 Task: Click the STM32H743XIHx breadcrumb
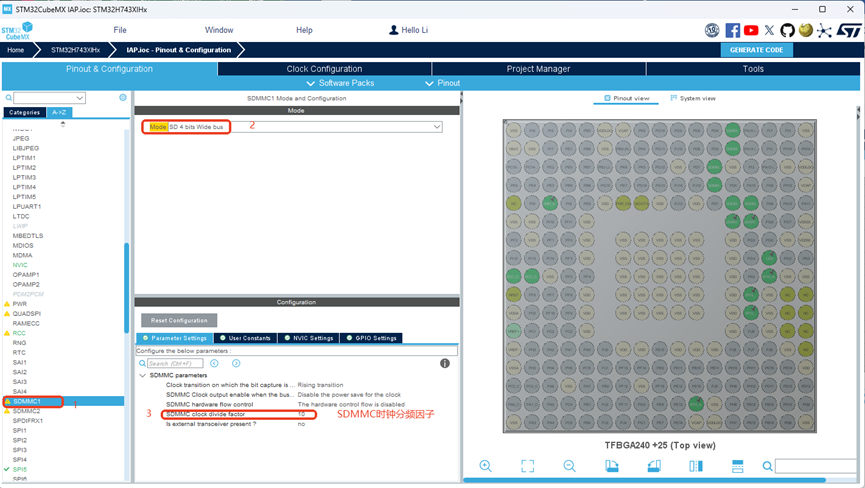tap(76, 50)
